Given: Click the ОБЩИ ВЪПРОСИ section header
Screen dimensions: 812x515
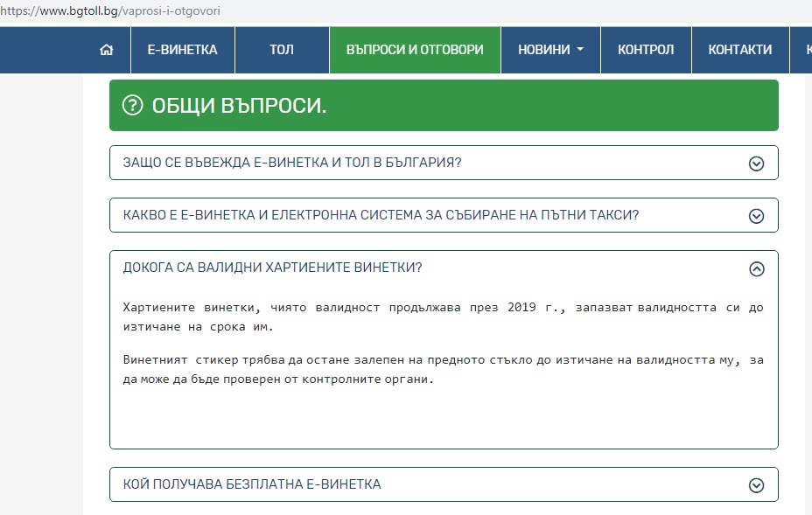Looking at the screenshot, I should coord(444,105).
